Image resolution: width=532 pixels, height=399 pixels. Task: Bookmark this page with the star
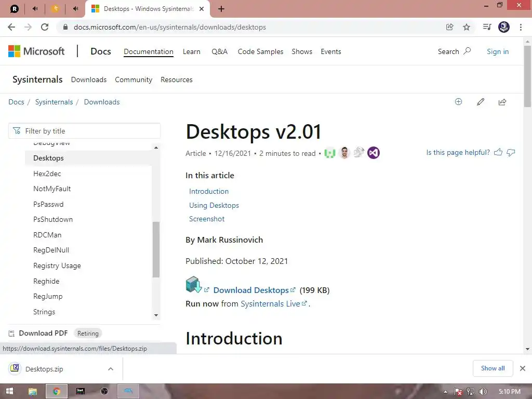(x=467, y=27)
